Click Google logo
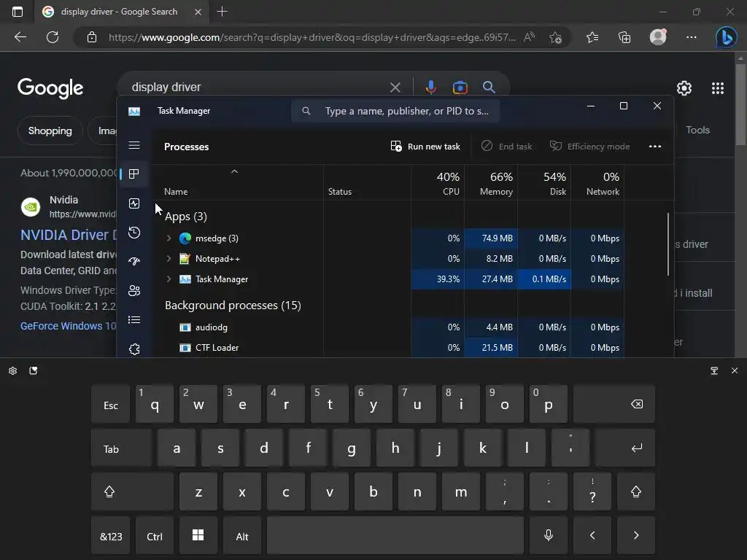The width and height of the screenshot is (747, 560). point(50,88)
